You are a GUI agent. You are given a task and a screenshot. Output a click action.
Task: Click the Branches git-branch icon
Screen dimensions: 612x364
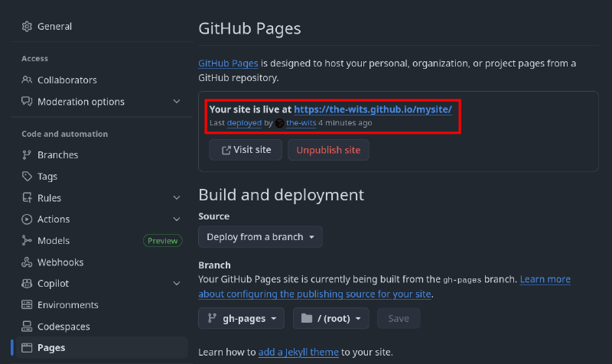[27, 155]
